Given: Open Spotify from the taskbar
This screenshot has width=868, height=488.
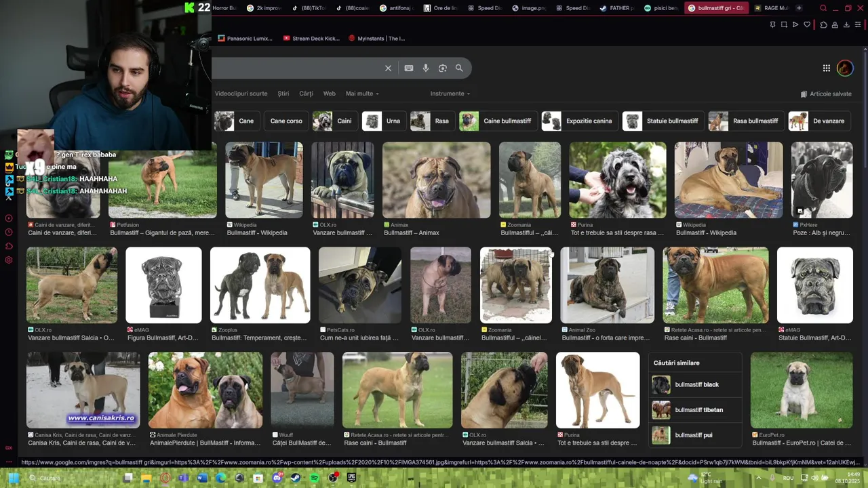Looking at the screenshot, I should click(x=314, y=477).
